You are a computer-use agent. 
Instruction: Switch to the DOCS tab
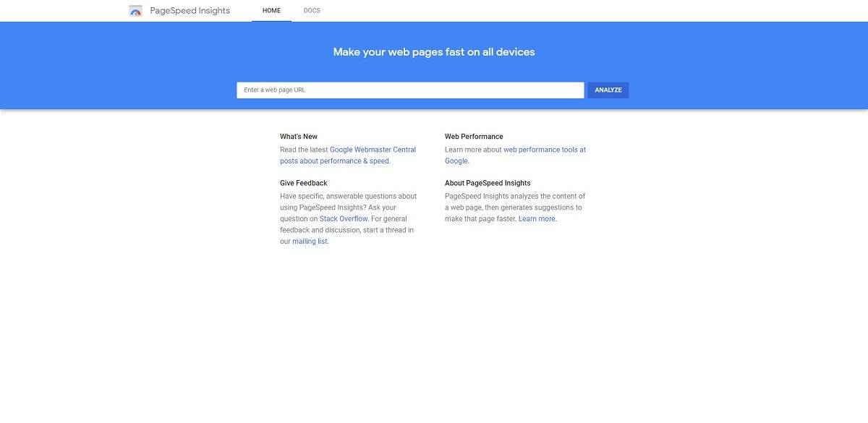click(x=311, y=10)
